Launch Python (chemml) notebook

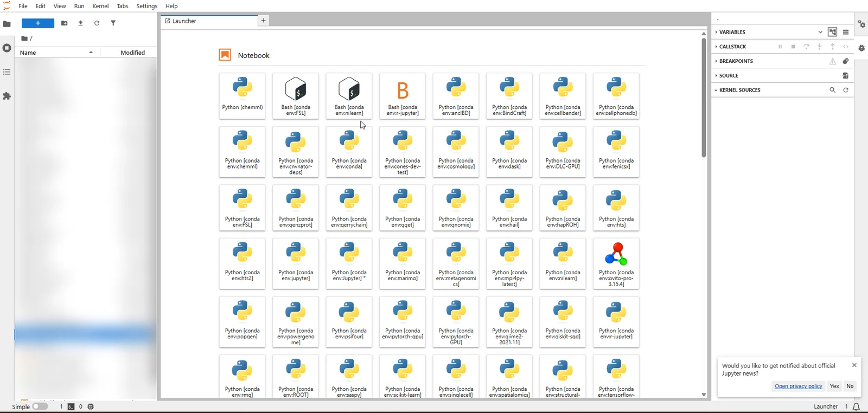(x=242, y=96)
